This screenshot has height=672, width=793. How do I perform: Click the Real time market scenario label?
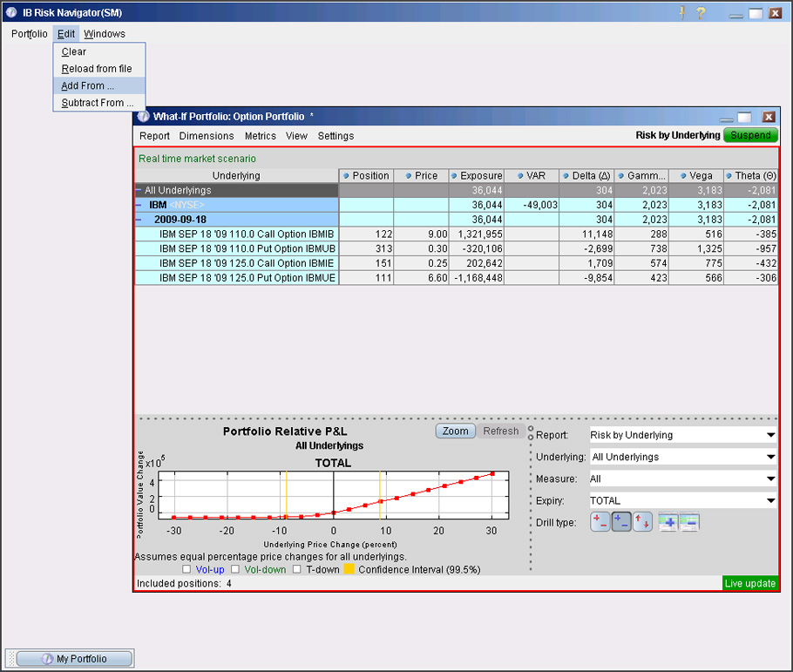[x=197, y=159]
